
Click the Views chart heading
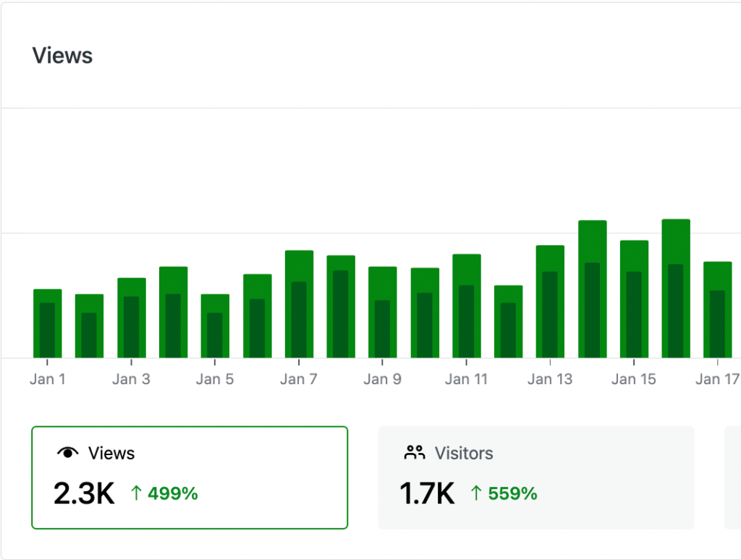(x=62, y=55)
